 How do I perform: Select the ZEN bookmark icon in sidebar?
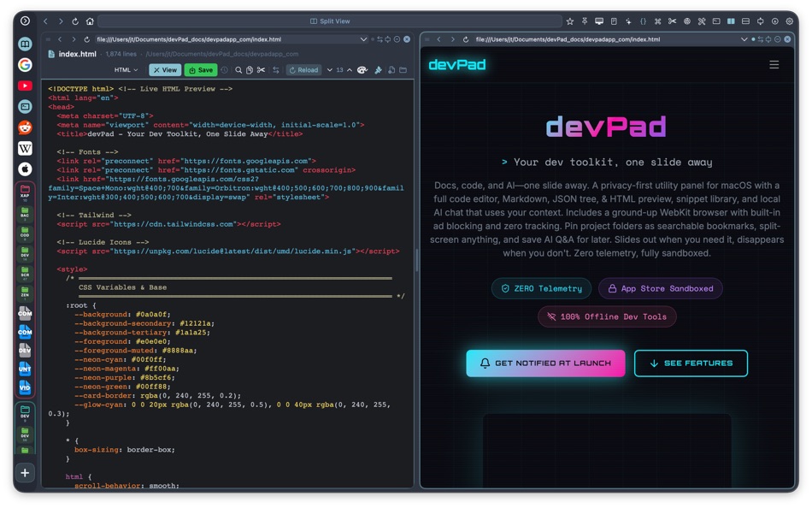click(26, 293)
